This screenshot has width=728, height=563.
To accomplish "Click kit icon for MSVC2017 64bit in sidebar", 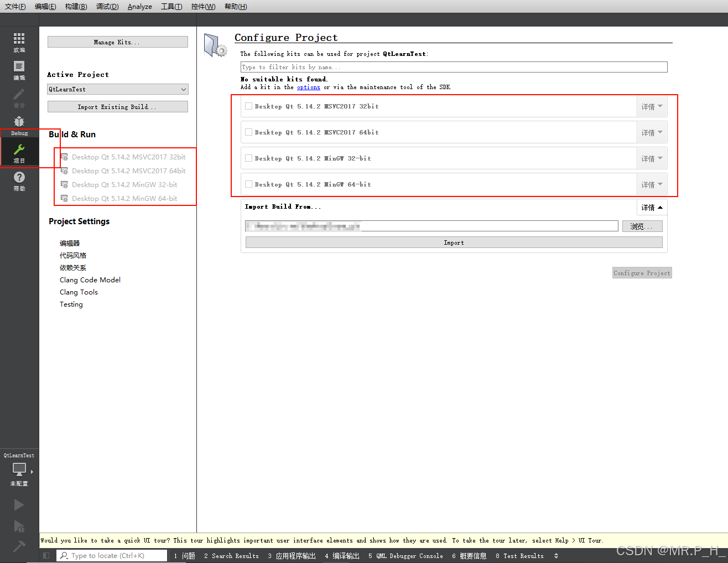I will (x=64, y=171).
